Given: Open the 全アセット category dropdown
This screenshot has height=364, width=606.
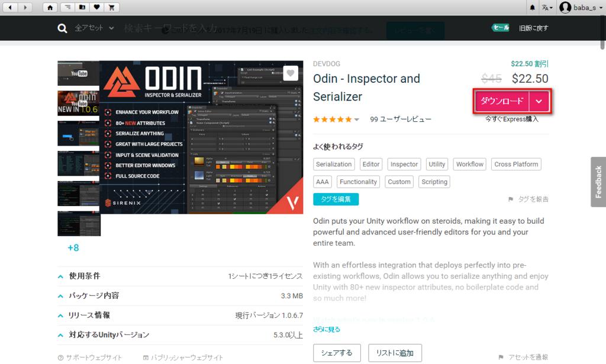Looking at the screenshot, I should click(94, 28).
